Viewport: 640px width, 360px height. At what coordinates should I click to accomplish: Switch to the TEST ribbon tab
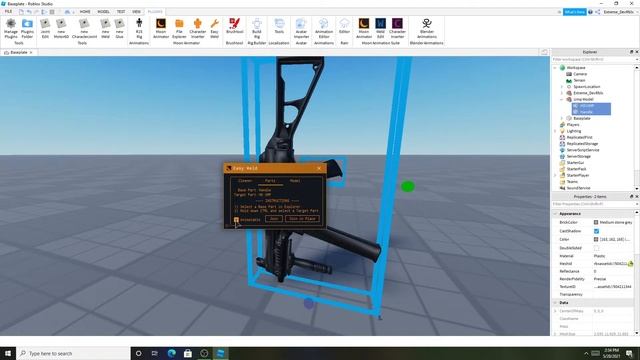[x=121, y=11]
